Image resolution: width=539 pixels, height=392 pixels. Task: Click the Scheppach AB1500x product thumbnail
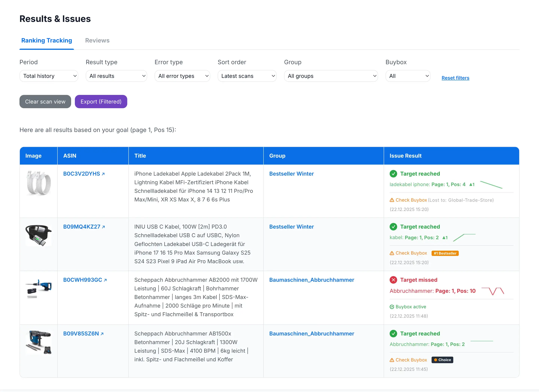tap(39, 342)
